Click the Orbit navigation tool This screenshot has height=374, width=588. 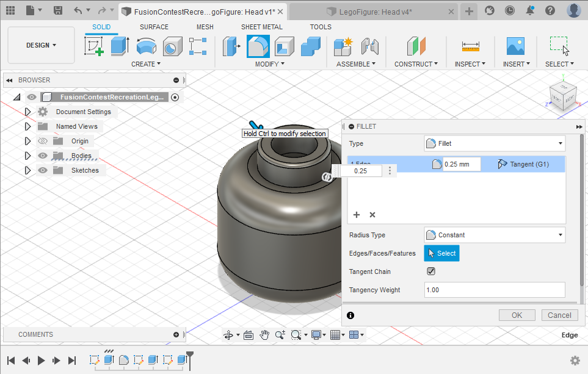[x=228, y=335]
